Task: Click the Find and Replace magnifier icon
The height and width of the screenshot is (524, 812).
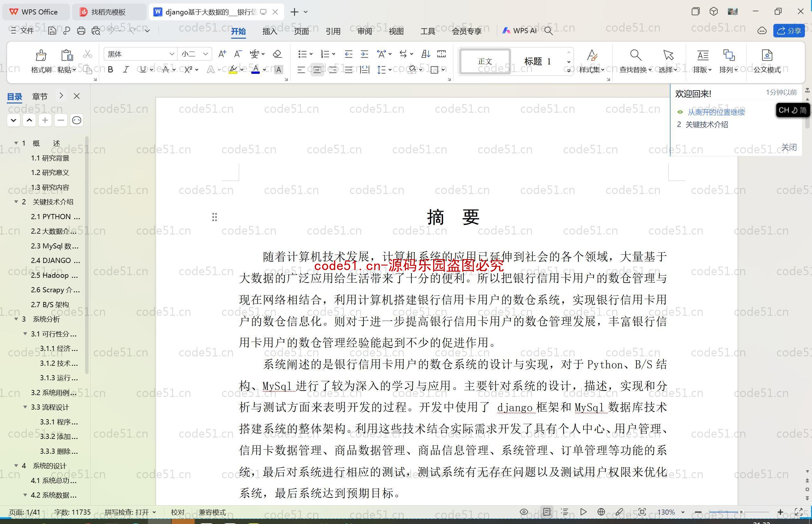Action: 635,55
